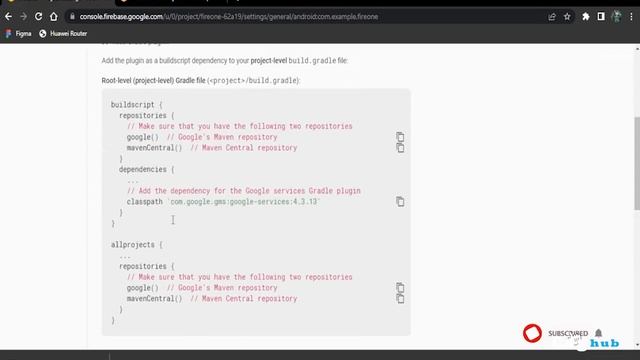Click the SUBSCRIBED button overlay

(x=568, y=333)
